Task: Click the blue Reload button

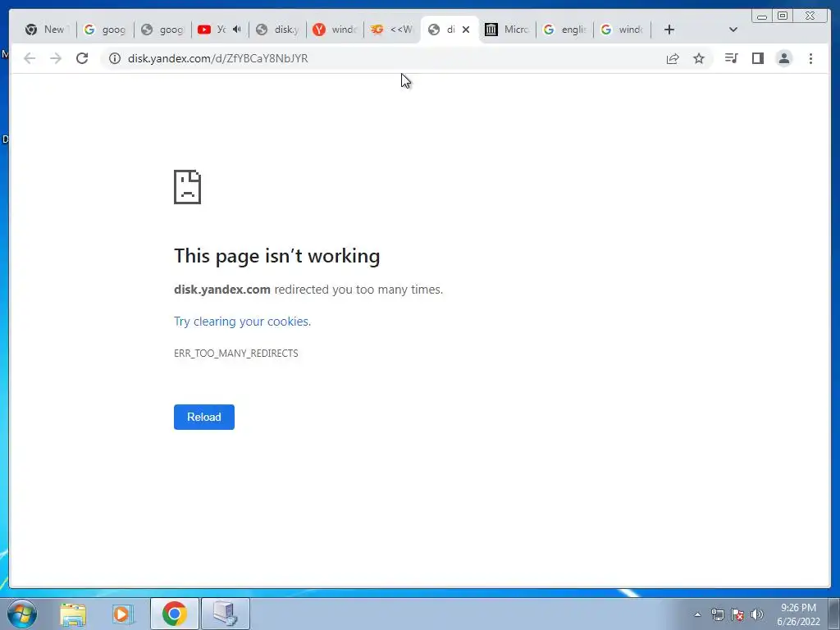Action: click(204, 417)
